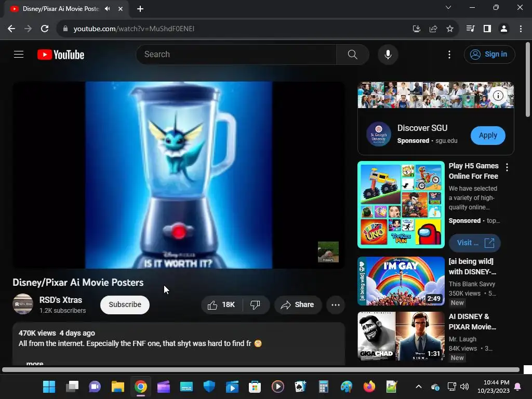Start voice search with microphone icon
The height and width of the screenshot is (399, 532).
tap(388, 54)
